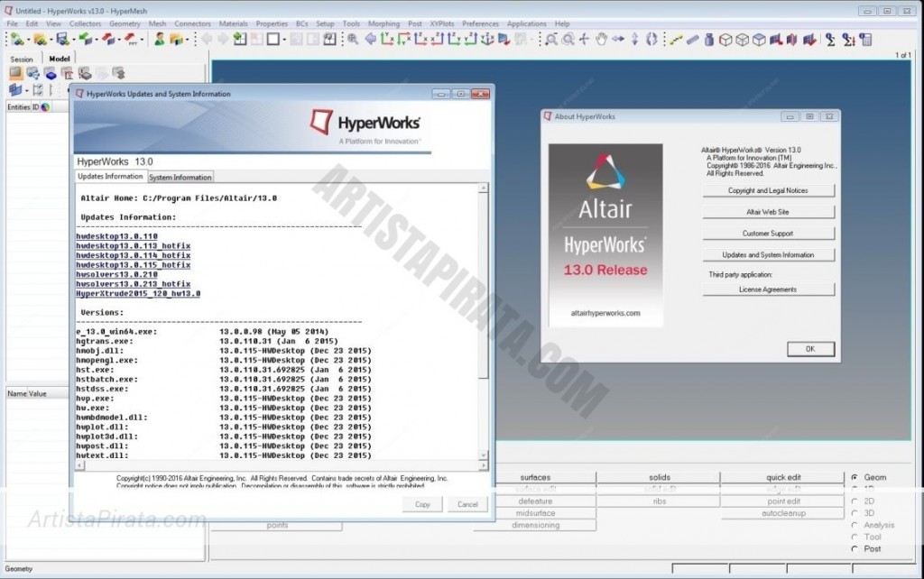Switch to the Session tab
Viewport: 924px width, 579px height.
tap(22, 59)
